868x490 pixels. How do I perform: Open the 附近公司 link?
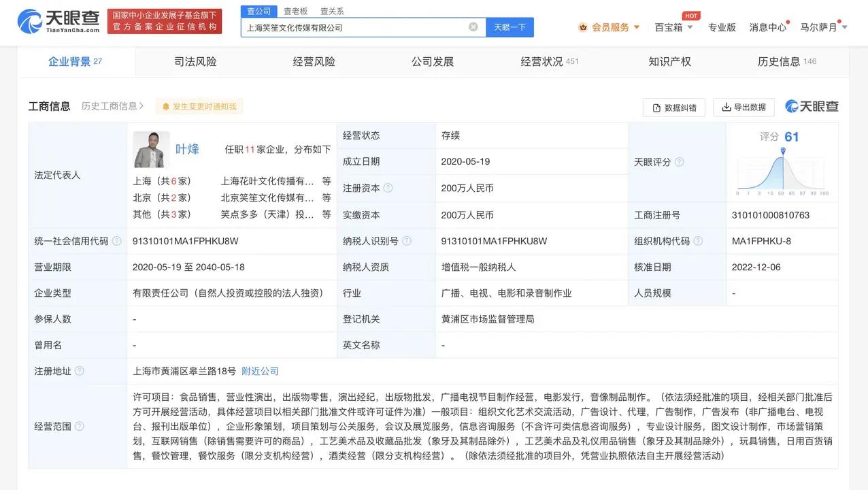pos(260,371)
